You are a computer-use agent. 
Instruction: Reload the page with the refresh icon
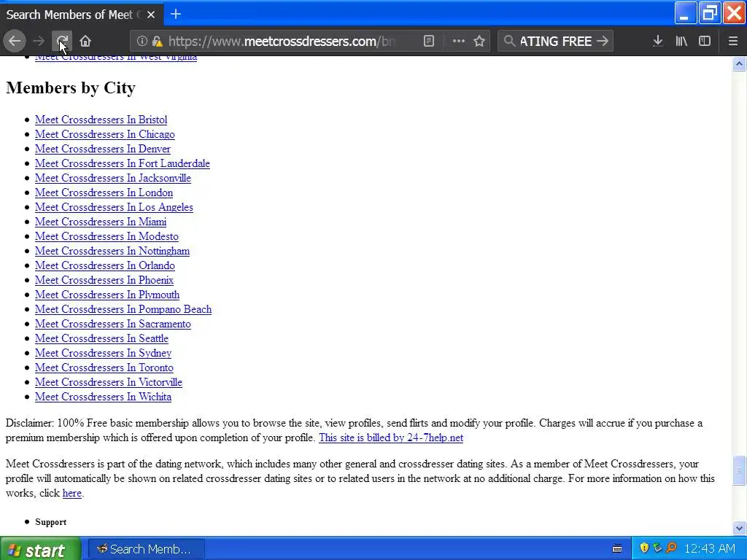[62, 42]
